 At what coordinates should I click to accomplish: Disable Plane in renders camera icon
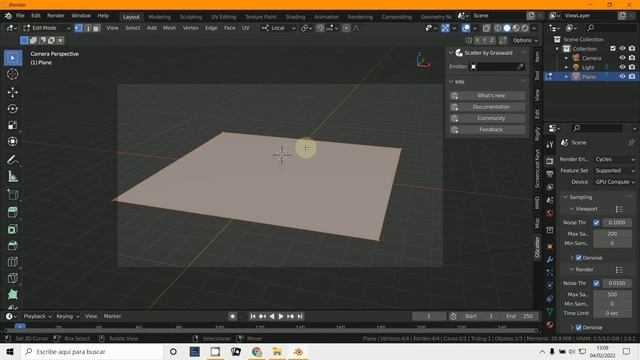(x=632, y=76)
